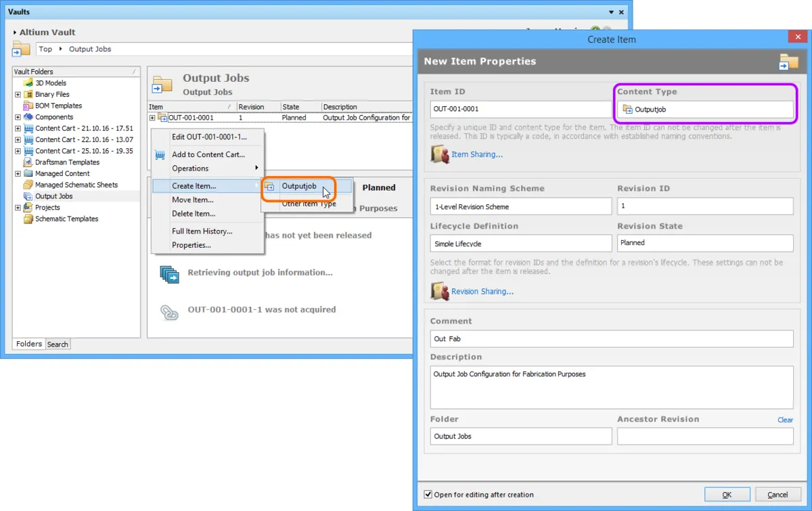
Task: Click the vault folder icon beside the breadcrumb
Action: [22, 49]
